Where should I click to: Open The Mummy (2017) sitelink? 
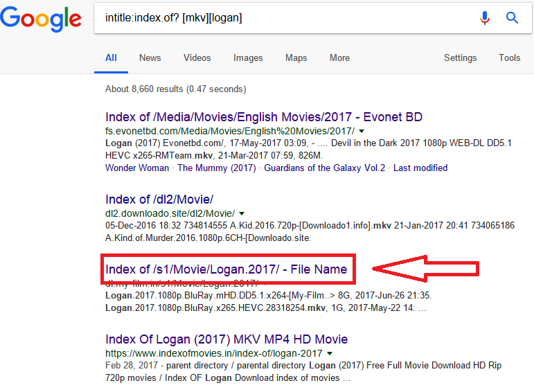click(217, 168)
